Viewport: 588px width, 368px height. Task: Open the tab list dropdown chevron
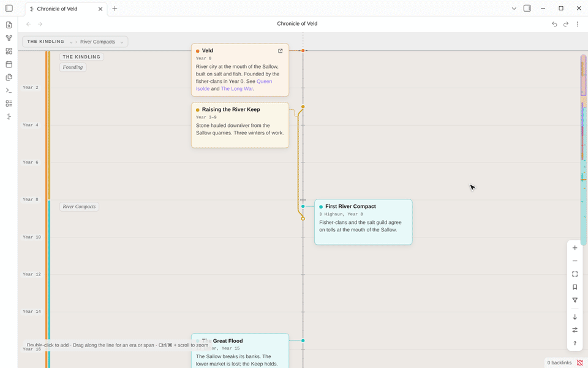coord(514,8)
